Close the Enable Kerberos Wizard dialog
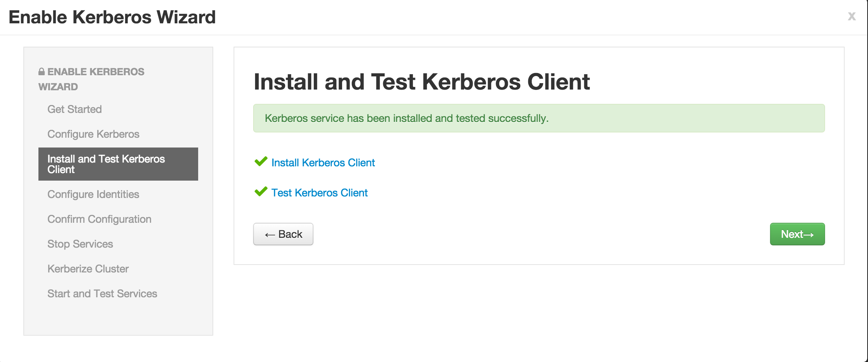The height and width of the screenshot is (362, 868). 851,16
